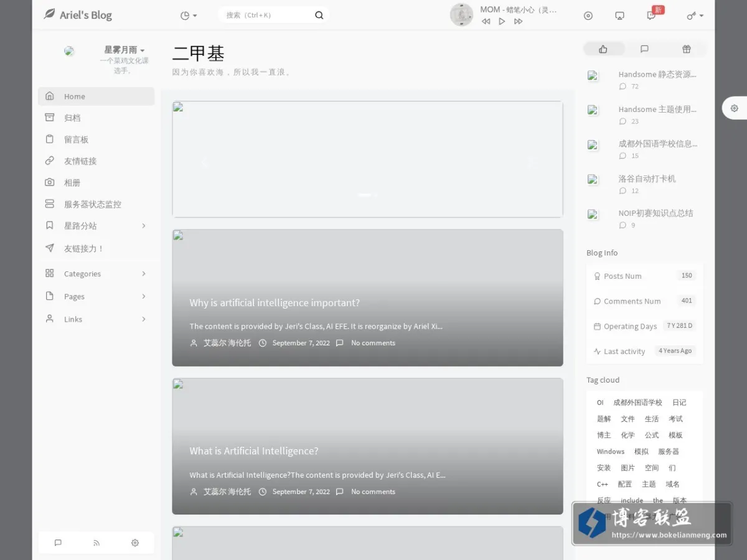Open the 友情链接 links page
Screen dimensions: 747x560
tap(96, 161)
